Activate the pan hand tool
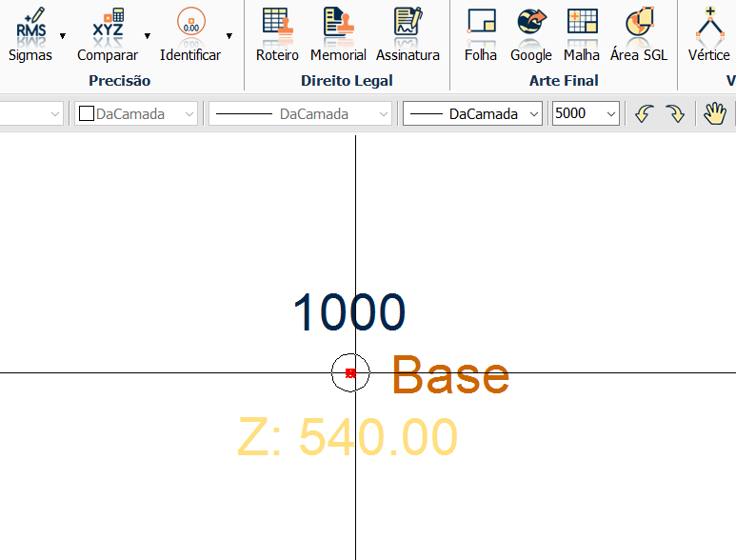The height and width of the screenshot is (560, 736). (x=714, y=114)
